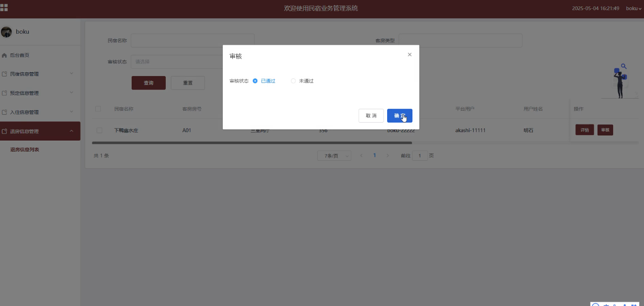Click the grid menu icon in header
644x306 pixels.
tap(4, 8)
